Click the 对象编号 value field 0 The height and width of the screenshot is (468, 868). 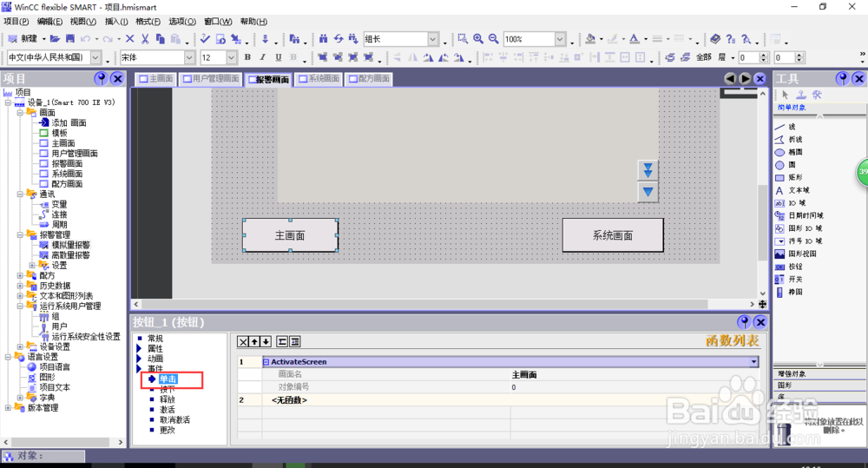point(635,387)
